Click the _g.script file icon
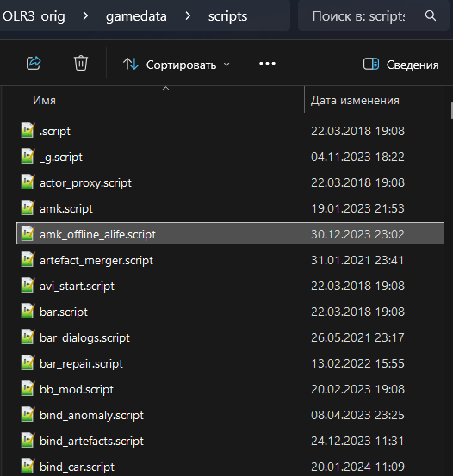Image resolution: width=453 pixels, height=476 pixels. point(28,156)
